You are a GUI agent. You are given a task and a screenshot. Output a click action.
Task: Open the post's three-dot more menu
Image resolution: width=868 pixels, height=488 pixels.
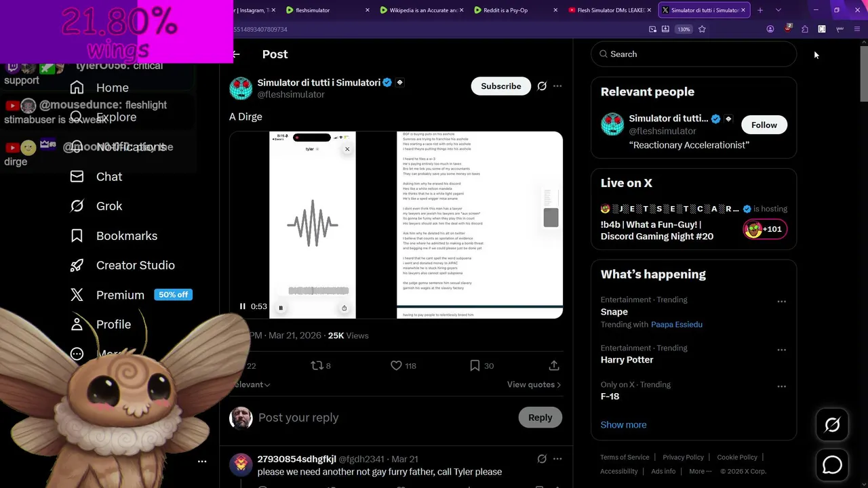pos(557,86)
